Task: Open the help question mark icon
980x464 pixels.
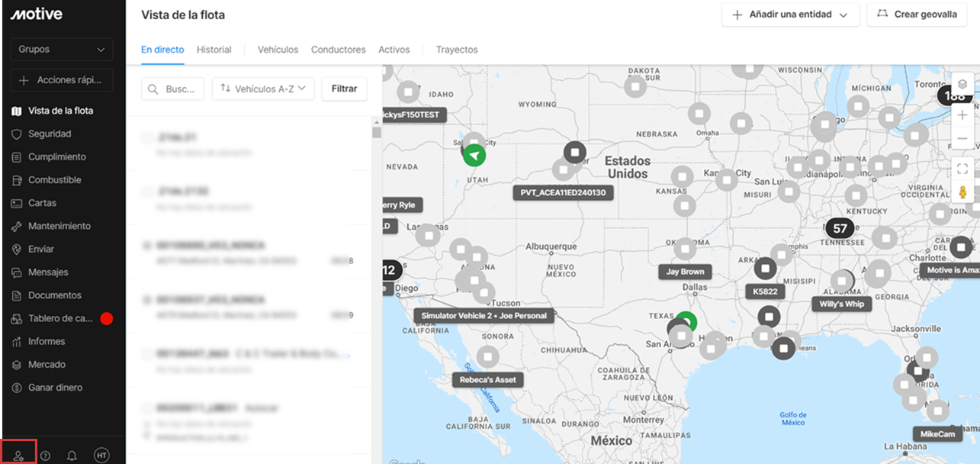Action: pos(45,456)
